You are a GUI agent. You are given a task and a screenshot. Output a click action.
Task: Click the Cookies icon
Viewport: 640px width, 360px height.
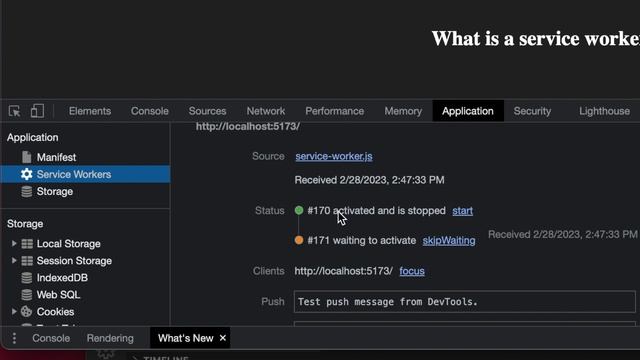tap(27, 312)
